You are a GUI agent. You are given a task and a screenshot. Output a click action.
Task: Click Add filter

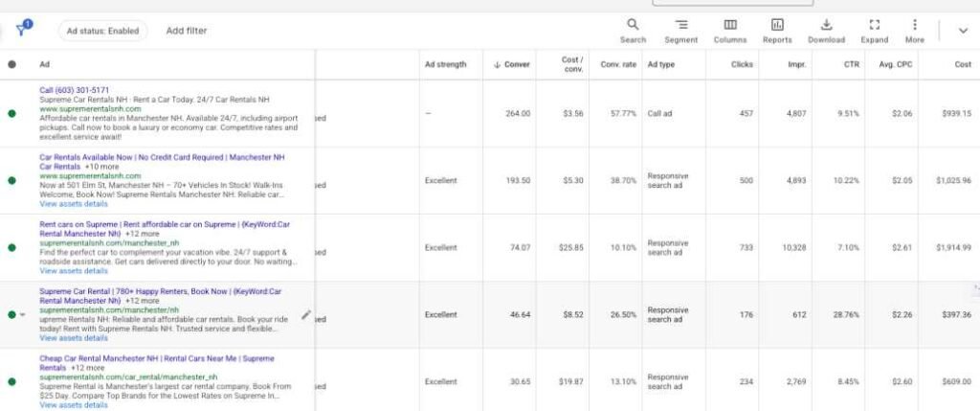187,31
